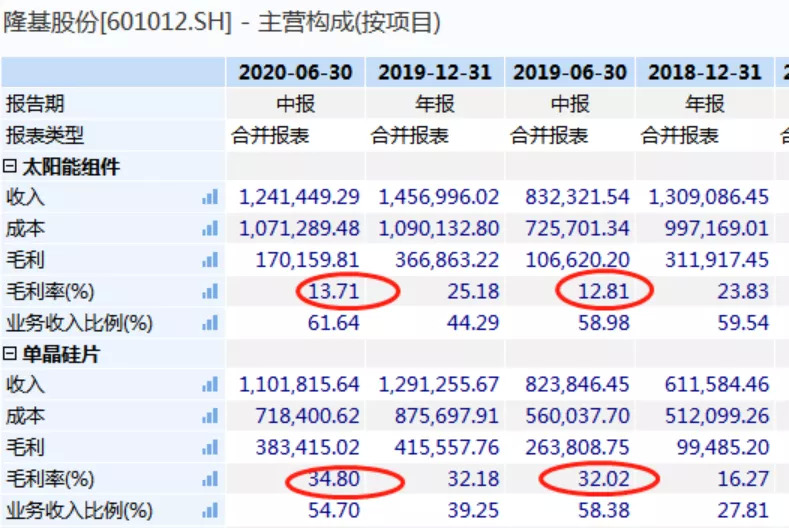789x528 pixels.
Task: Select revenue share value 58.98
Action: [x=604, y=323]
